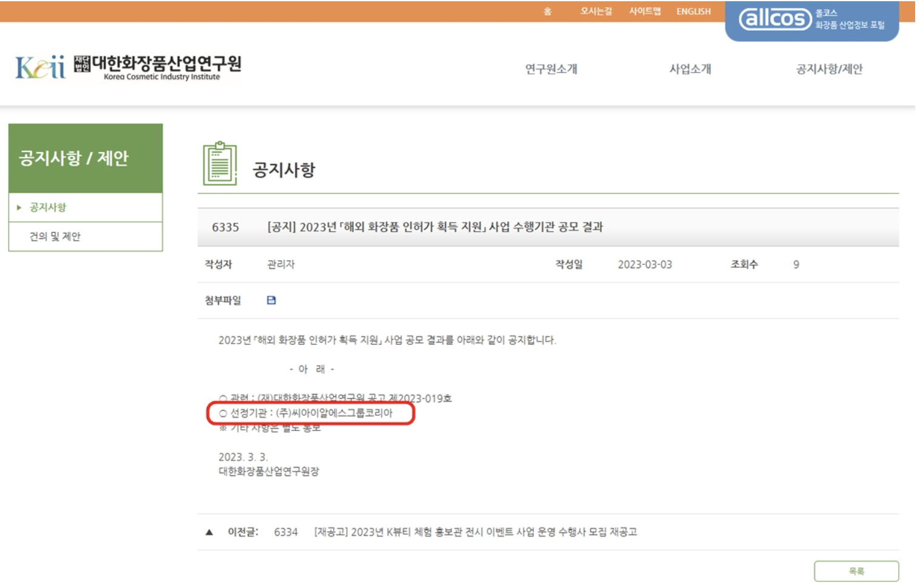Click the red-outlined 선정기관 line

click(310, 413)
